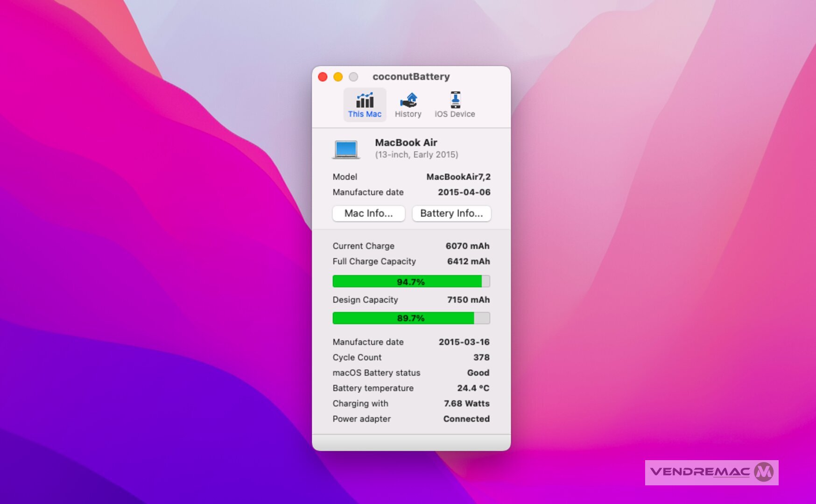Click the macOS Battery status Good value
The width and height of the screenshot is (816, 504).
[x=478, y=373]
